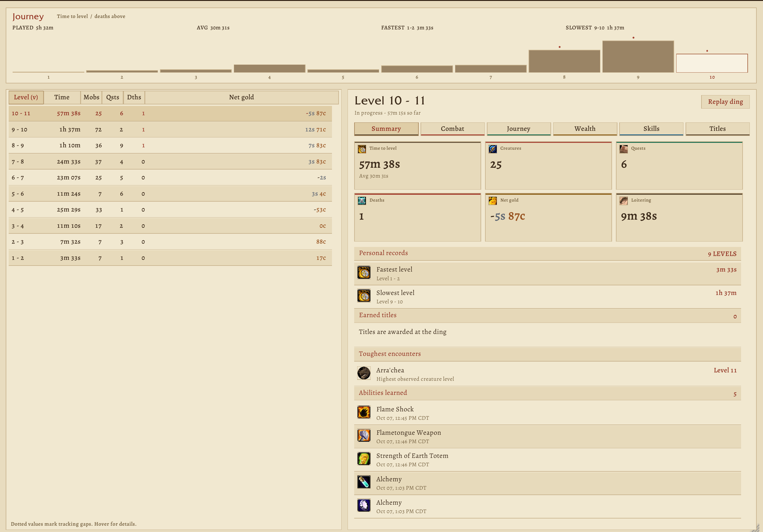Viewport: 763px width, 532px height.
Task: Click the Quests card icon
Action: [x=624, y=149]
